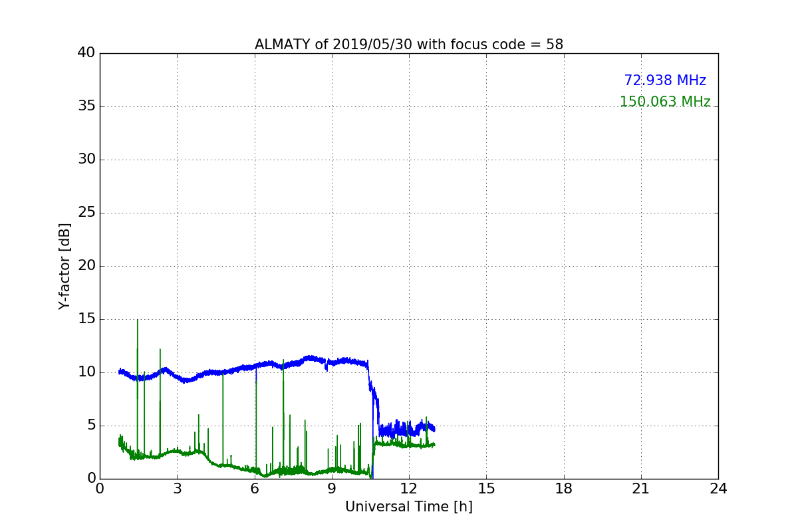Select the green '150.063 MHz' legend label
798x532 pixels.
click(665, 102)
